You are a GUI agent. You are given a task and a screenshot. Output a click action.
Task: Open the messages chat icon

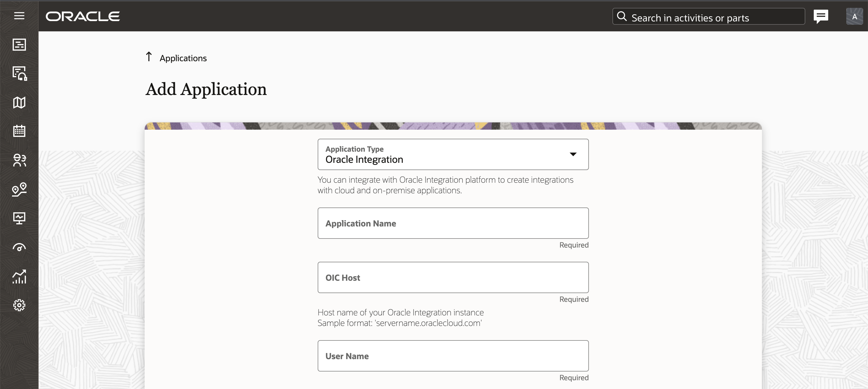pos(820,16)
